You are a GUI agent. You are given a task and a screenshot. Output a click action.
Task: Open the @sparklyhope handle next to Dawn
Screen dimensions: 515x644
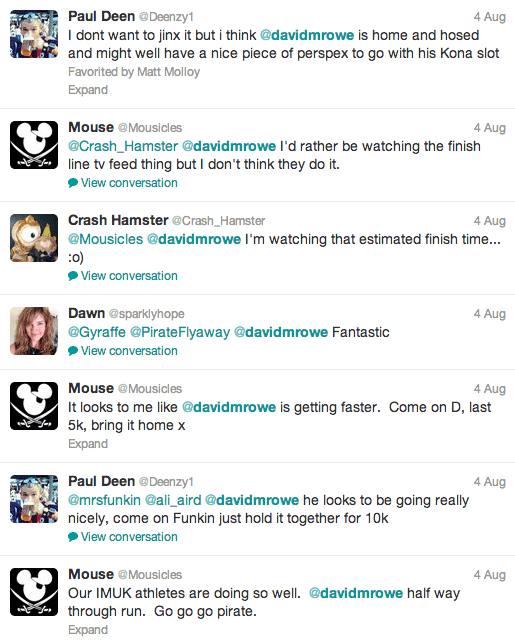click(x=147, y=314)
